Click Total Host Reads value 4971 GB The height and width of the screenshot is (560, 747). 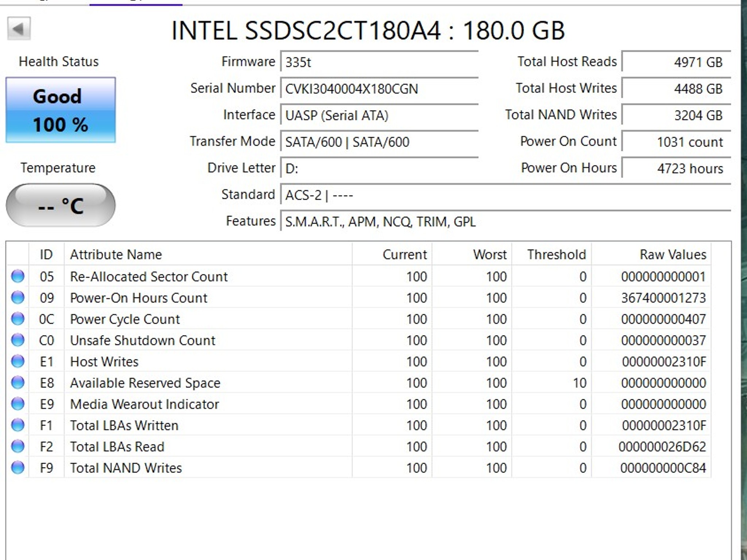pos(676,62)
